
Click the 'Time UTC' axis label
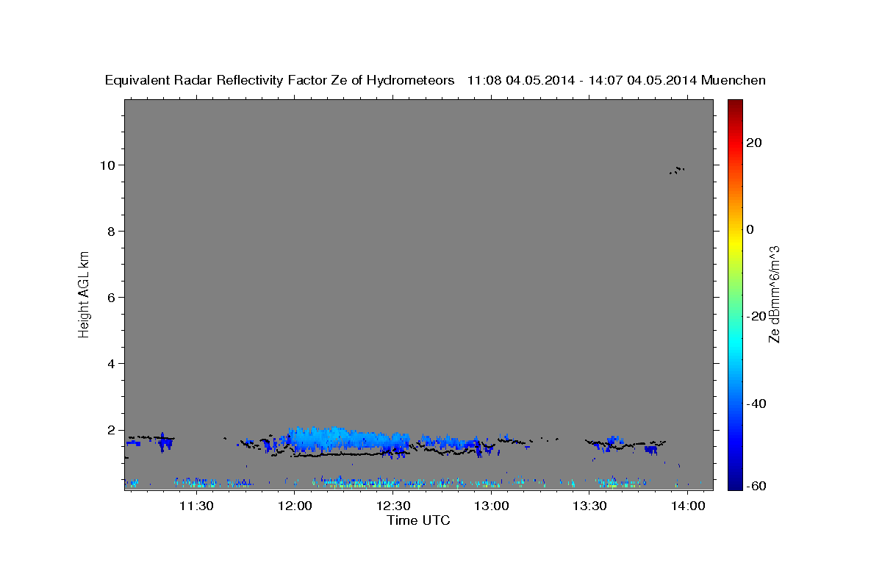(x=418, y=520)
